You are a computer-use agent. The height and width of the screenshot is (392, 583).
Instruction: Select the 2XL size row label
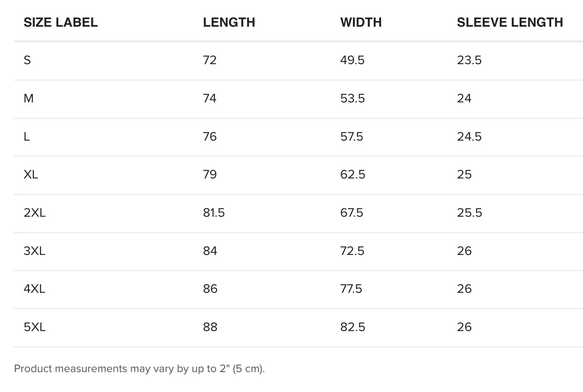[35, 213]
